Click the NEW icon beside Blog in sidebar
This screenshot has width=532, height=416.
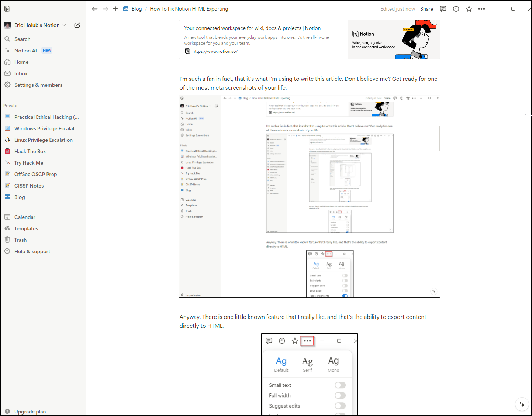click(7, 197)
